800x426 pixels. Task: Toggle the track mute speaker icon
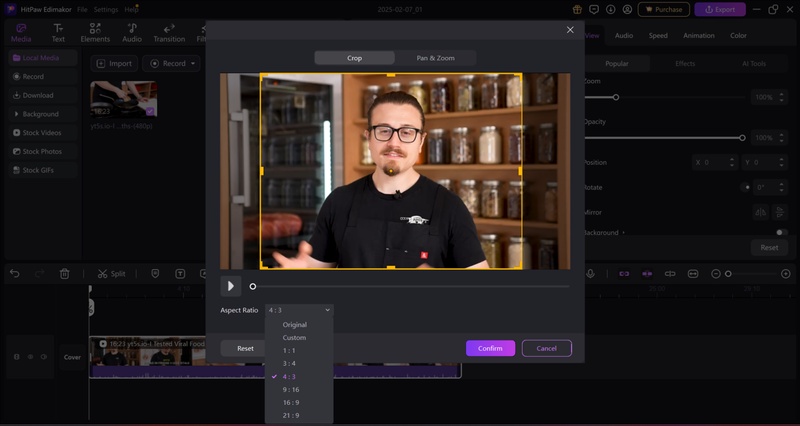pos(44,357)
